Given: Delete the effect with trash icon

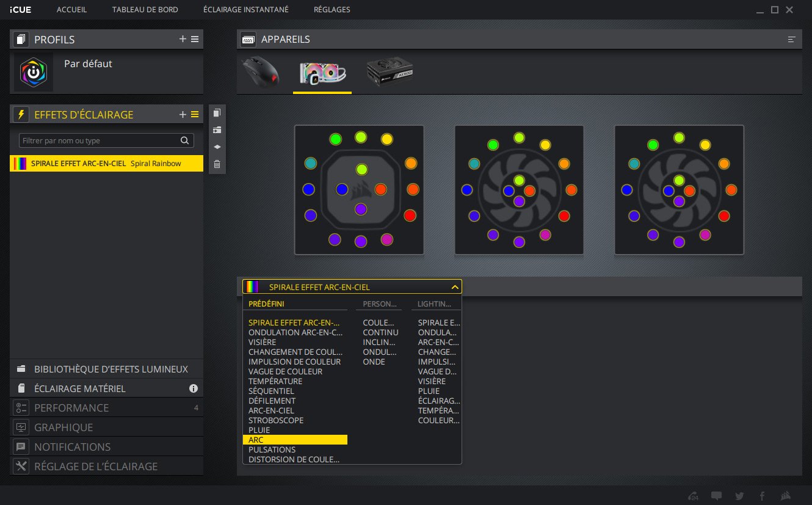Looking at the screenshot, I should [x=217, y=164].
